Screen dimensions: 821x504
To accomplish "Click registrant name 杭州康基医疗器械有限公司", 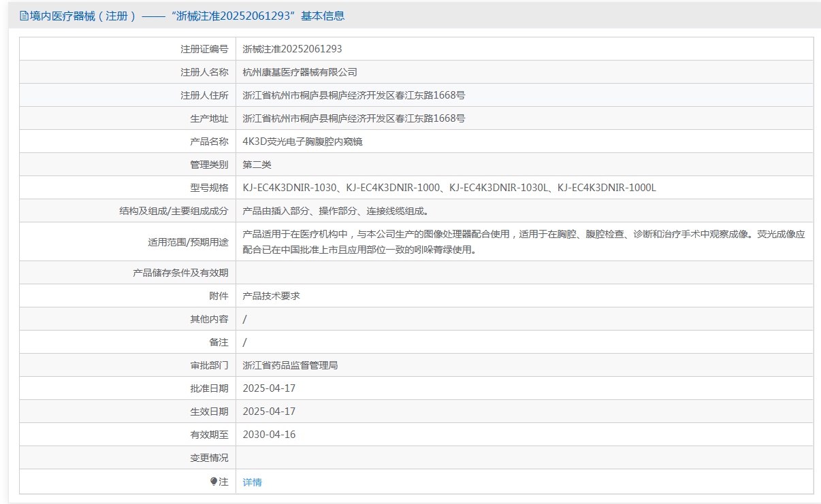I will tap(300, 72).
